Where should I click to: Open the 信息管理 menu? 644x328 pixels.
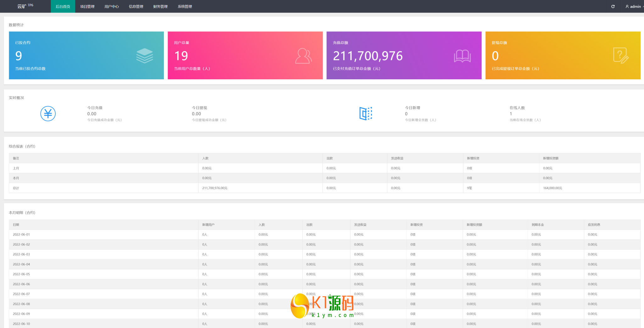click(x=136, y=6)
